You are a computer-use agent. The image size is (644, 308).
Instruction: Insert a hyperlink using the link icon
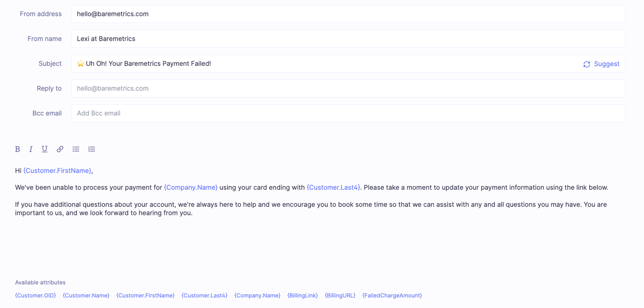60,149
